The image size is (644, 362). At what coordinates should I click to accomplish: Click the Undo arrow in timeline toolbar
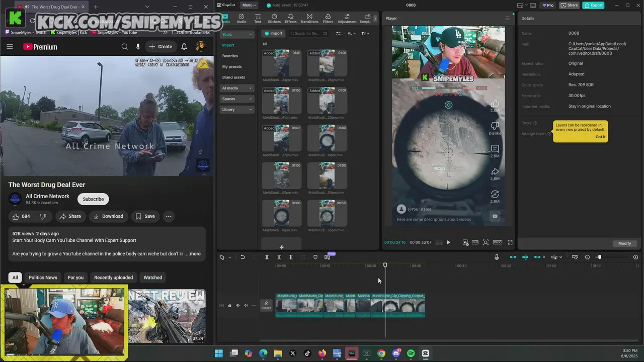[243, 257]
